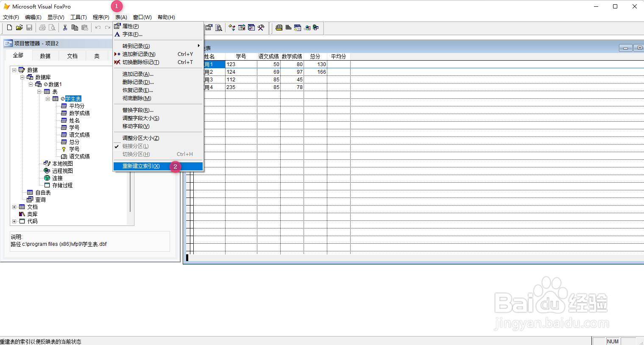Collapse the 表 tables node
644x345 pixels.
click(39, 92)
